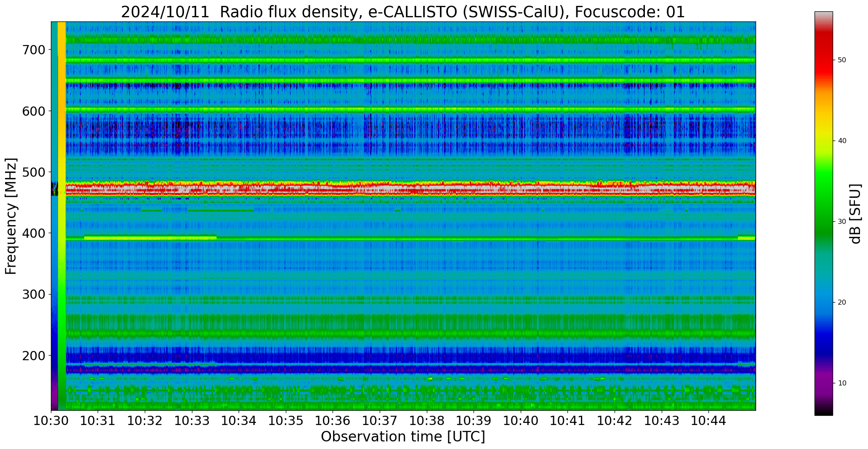Click the 'Frequency [MHz]' axis label

11,216
